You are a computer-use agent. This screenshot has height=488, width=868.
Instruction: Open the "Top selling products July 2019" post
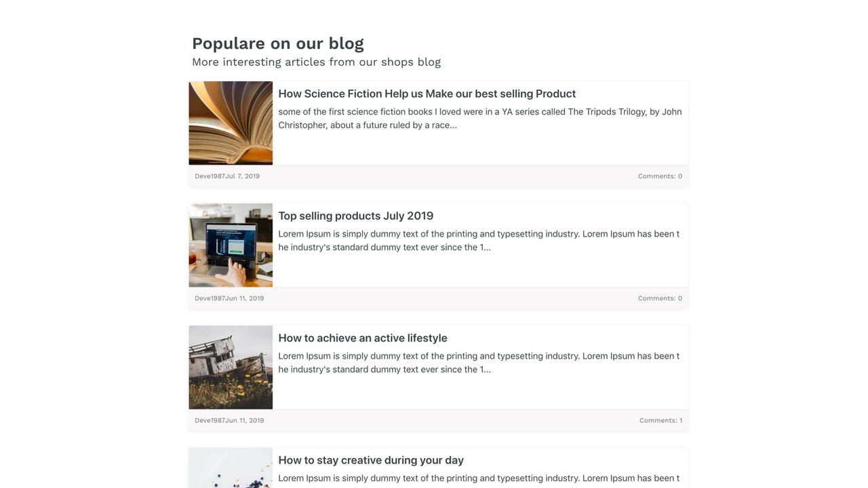point(355,216)
